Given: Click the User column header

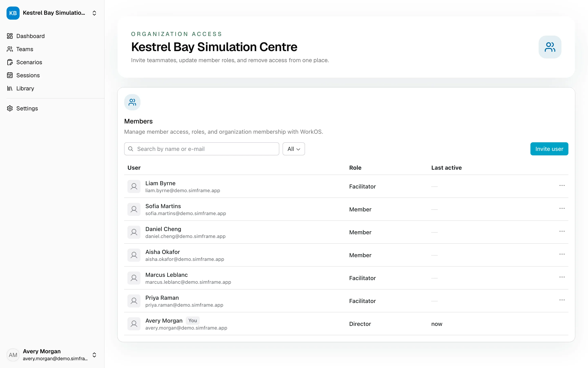Looking at the screenshot, I should click(x=134, y=168).
